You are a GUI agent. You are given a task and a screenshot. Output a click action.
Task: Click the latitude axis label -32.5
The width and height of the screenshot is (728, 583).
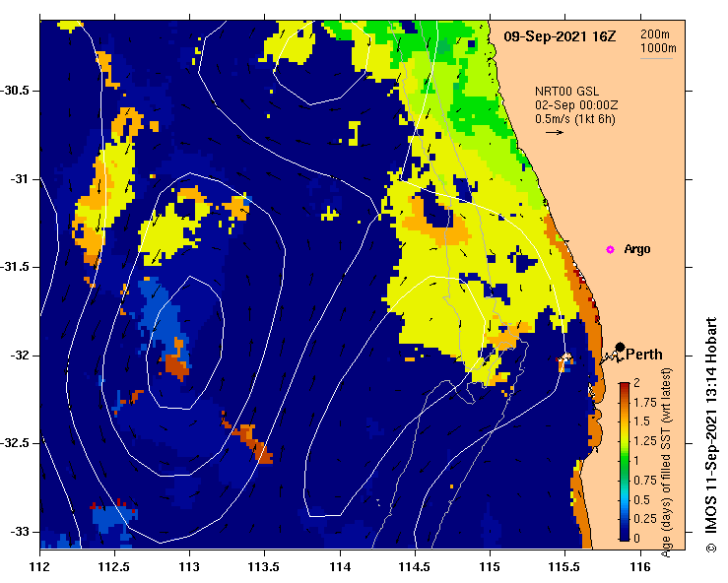[15, 443]
